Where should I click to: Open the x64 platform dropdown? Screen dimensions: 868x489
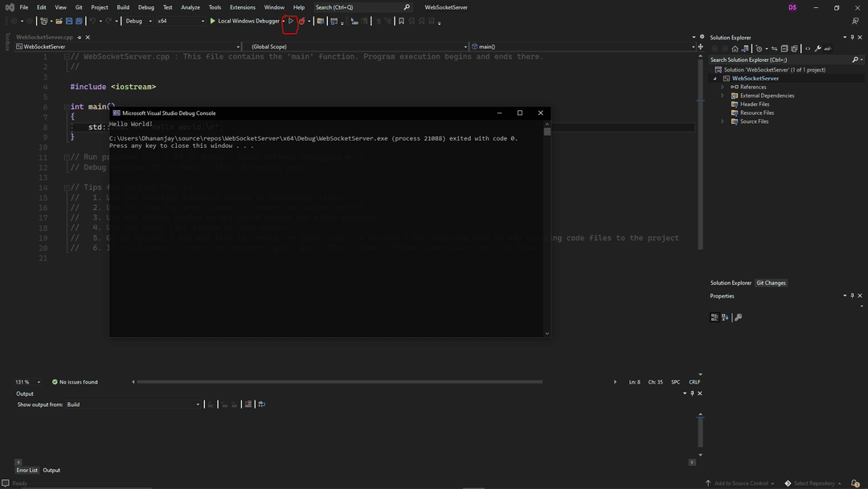tap(181, 21)
